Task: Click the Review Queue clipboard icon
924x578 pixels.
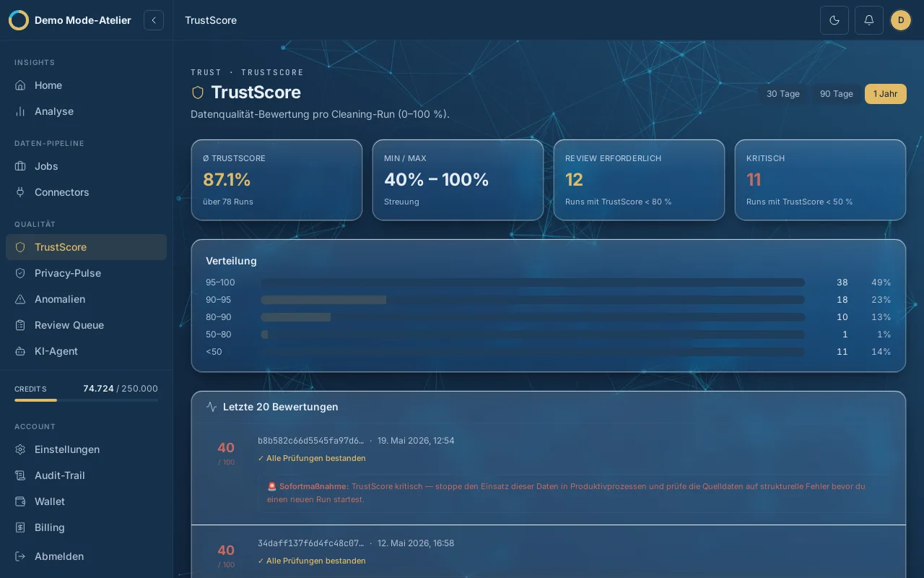Action: (x=20, y=325)
